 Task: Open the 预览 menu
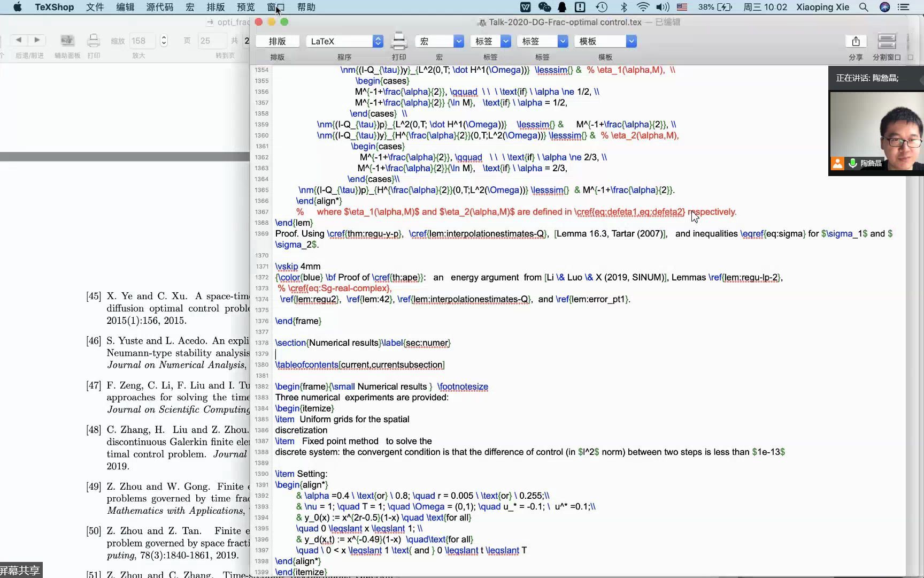pyautogui.click(x=245, y=7)
